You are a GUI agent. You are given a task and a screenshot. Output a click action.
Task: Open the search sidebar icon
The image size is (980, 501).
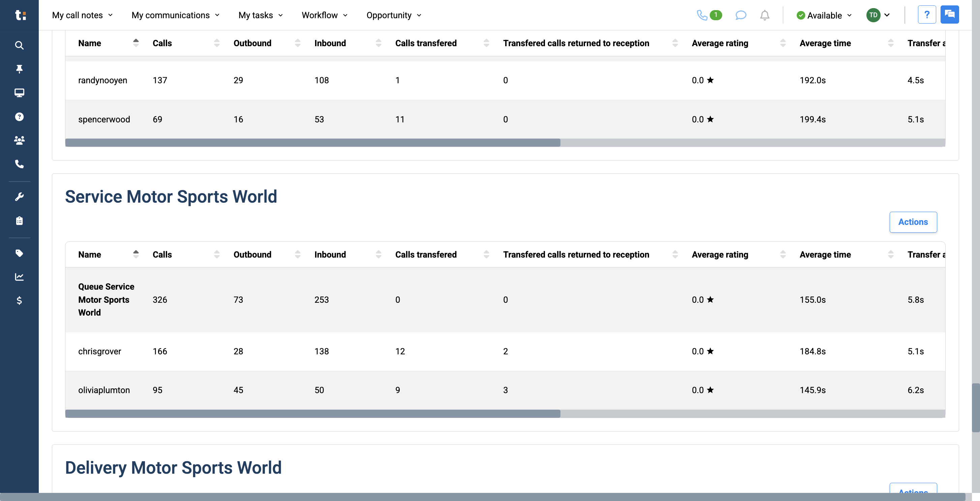click(19, 45)
